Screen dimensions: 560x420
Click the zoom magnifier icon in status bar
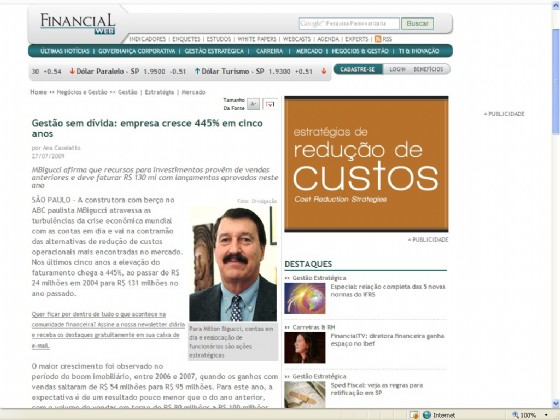click(515, 415)
